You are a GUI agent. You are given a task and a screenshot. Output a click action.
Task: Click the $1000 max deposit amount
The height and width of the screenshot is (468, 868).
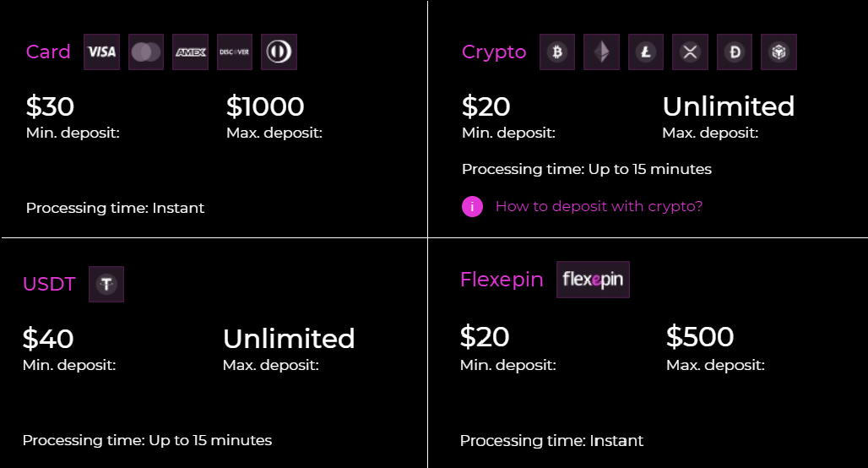coord(265,107)
